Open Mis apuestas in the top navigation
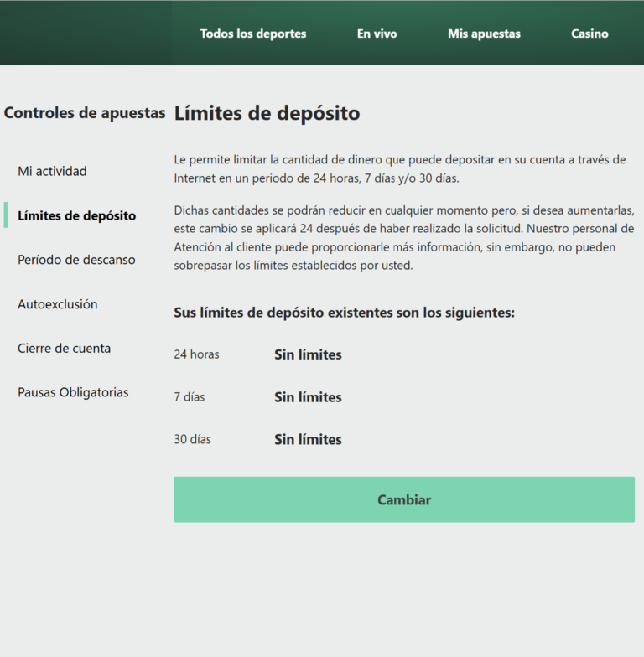Image resolution: width=644 pixels, height=657 pixels. (x=484, y=34)
